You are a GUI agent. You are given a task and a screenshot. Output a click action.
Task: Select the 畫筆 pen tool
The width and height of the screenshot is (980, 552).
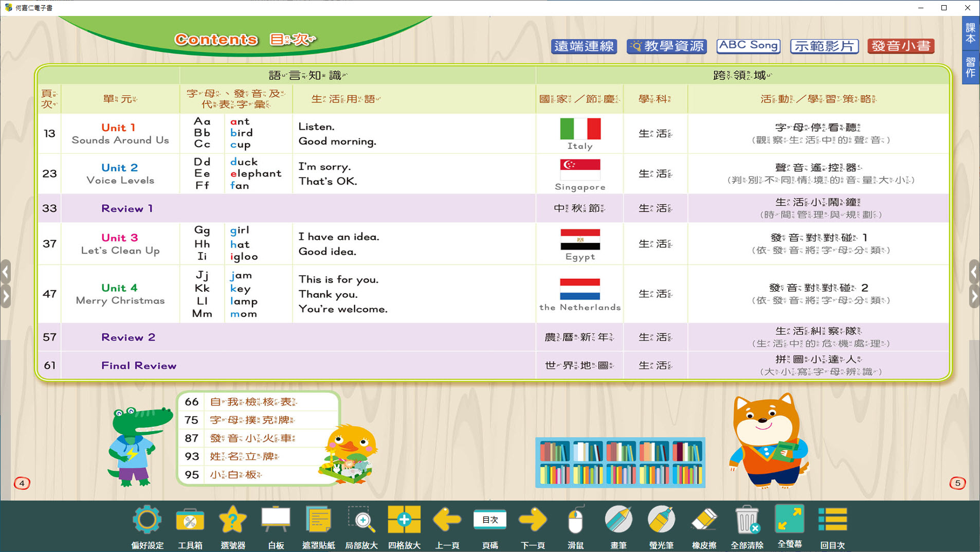point(618,521)
